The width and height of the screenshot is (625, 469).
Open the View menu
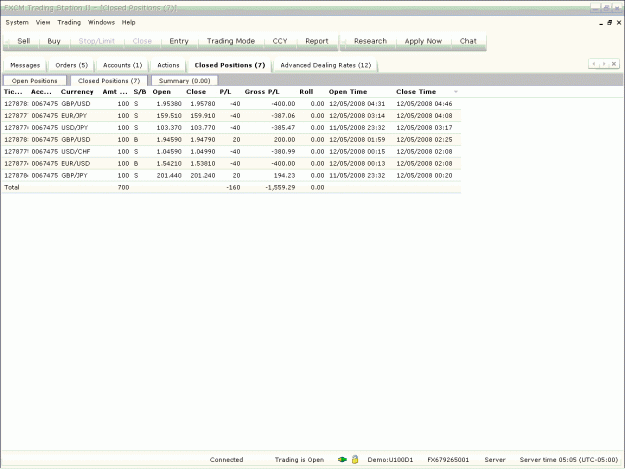pos(43,22)
